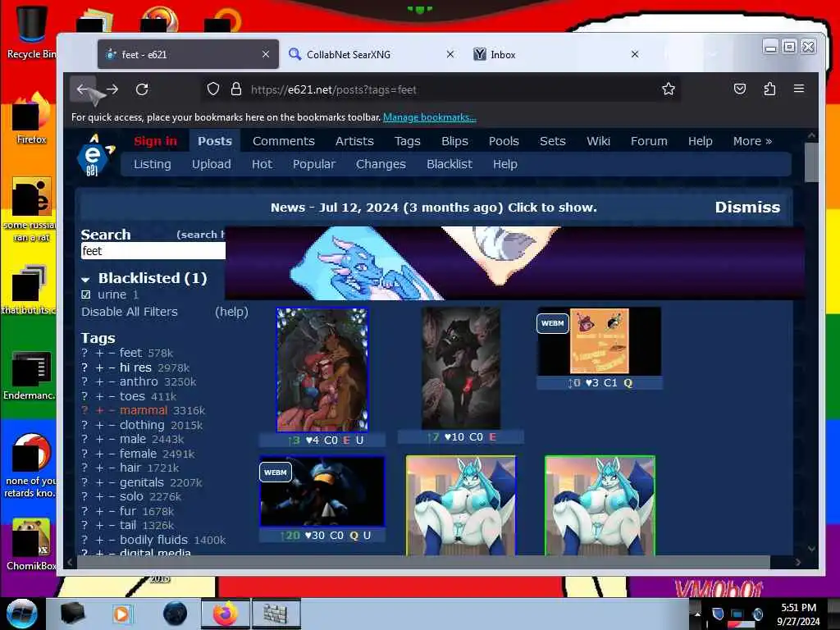The width and height of the screenshot is (840, 630).
Task: Open the Windows Start orb
Action: point(21,614)
